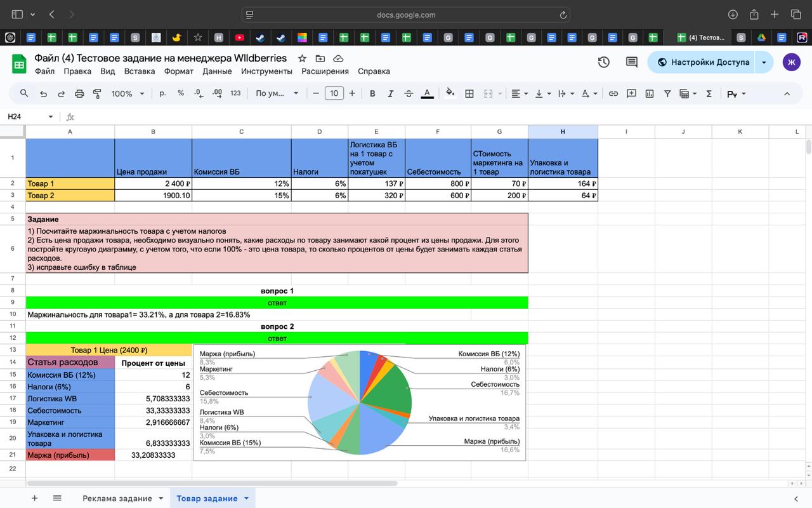812x508 pixels.
Task: Toggle strikethrough formatting
Action: (409, 93)
